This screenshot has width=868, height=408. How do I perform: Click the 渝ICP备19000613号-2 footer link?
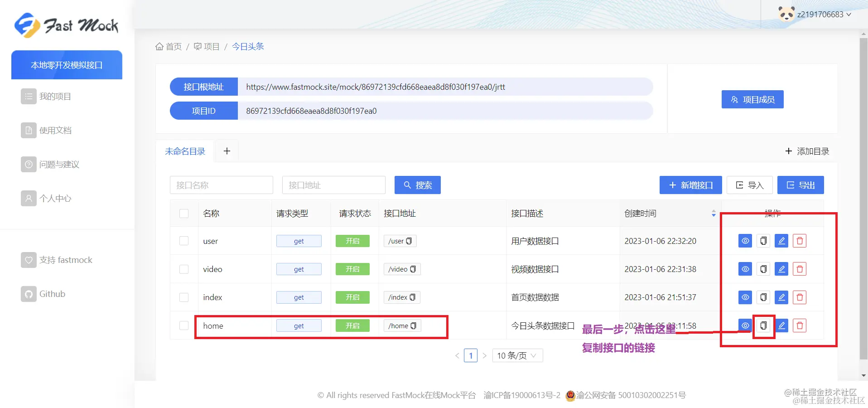522,395
